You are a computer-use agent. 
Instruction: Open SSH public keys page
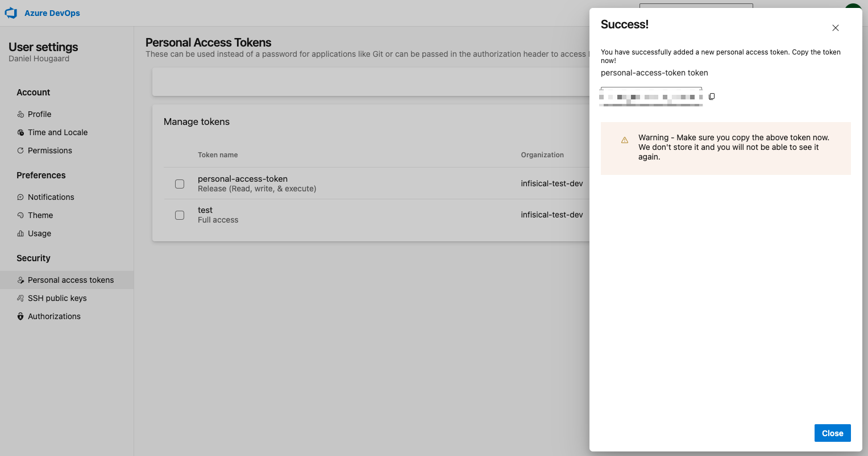pos(57,298)
